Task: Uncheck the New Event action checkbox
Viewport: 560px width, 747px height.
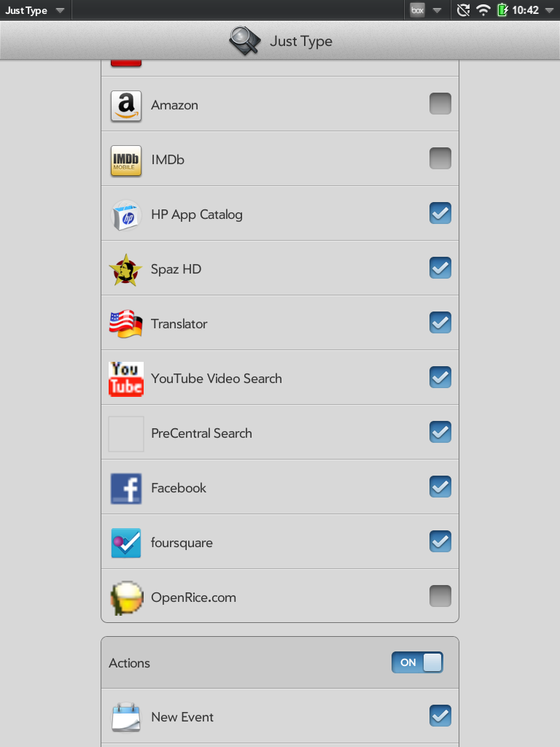Action: coord(440,716)
